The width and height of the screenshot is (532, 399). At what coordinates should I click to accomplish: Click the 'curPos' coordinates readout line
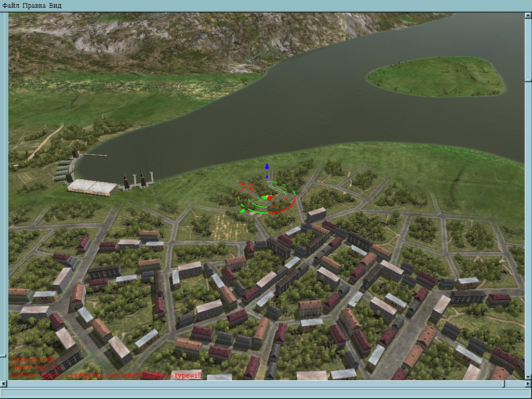click(106, 375)
